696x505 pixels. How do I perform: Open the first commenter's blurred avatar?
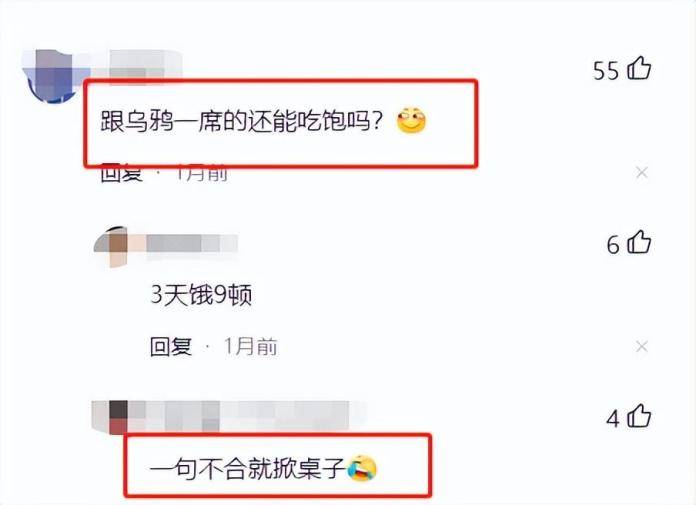point(53,75)
